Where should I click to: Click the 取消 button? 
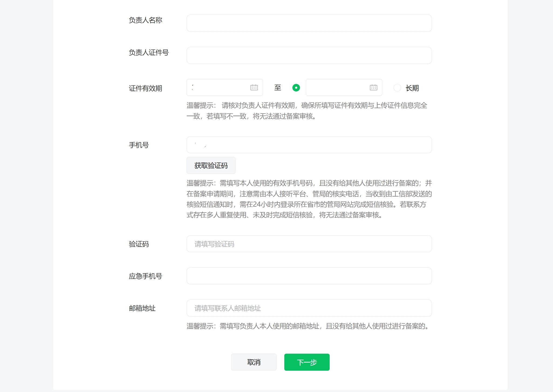(254, 362)
